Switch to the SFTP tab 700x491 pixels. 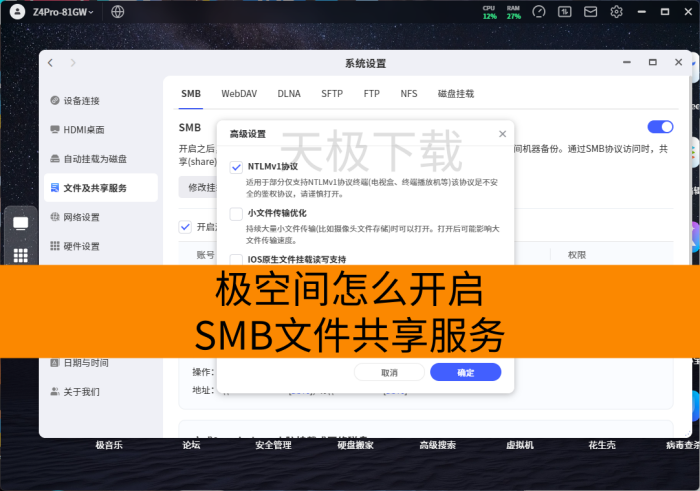(332, 94)
